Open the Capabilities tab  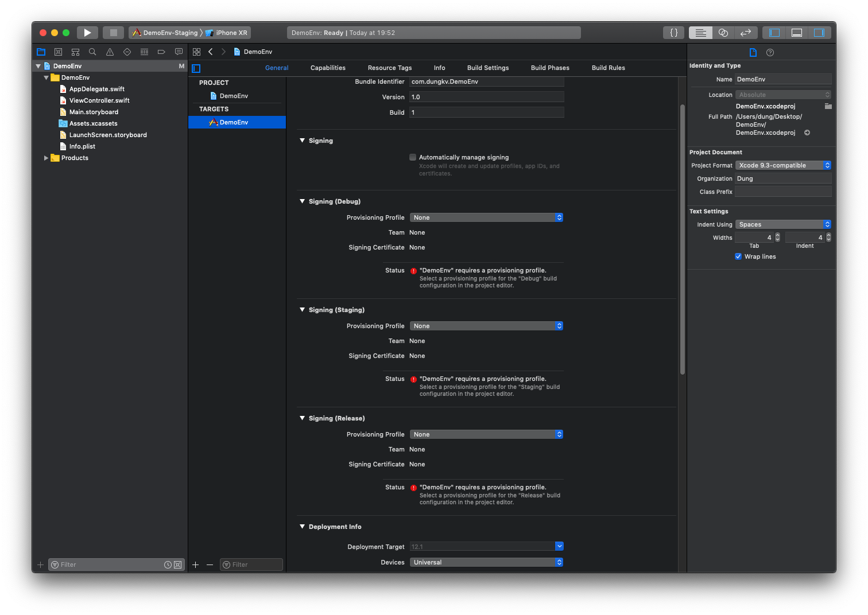click(x=328, y=68)
